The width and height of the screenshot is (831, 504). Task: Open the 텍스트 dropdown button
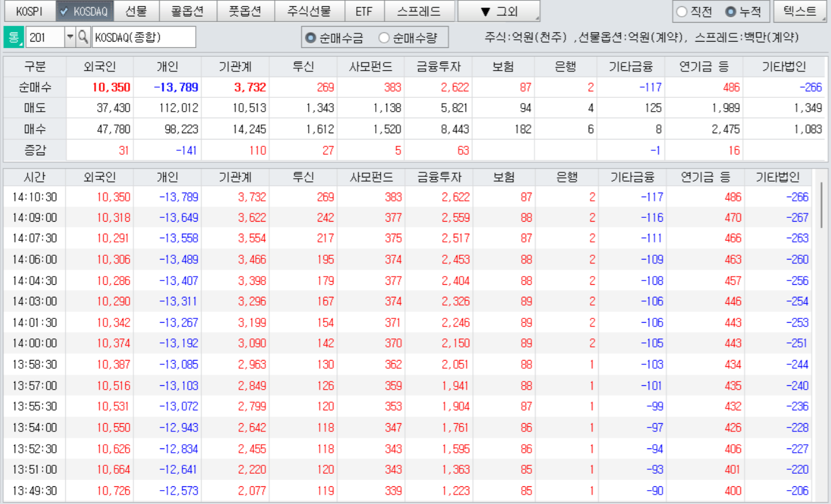click(x=799, y=11)
